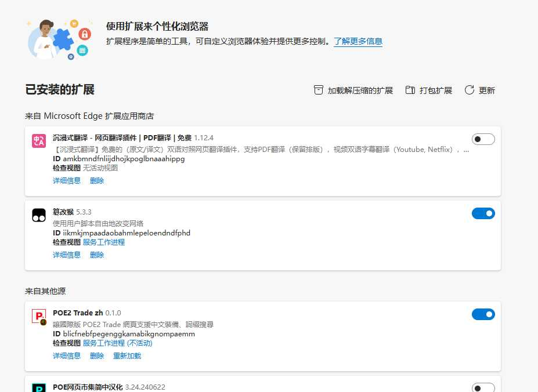Open 详细信息 for 篡改猴
The width and height of the screenshot is (538, 392).
[x=67, y=255]
